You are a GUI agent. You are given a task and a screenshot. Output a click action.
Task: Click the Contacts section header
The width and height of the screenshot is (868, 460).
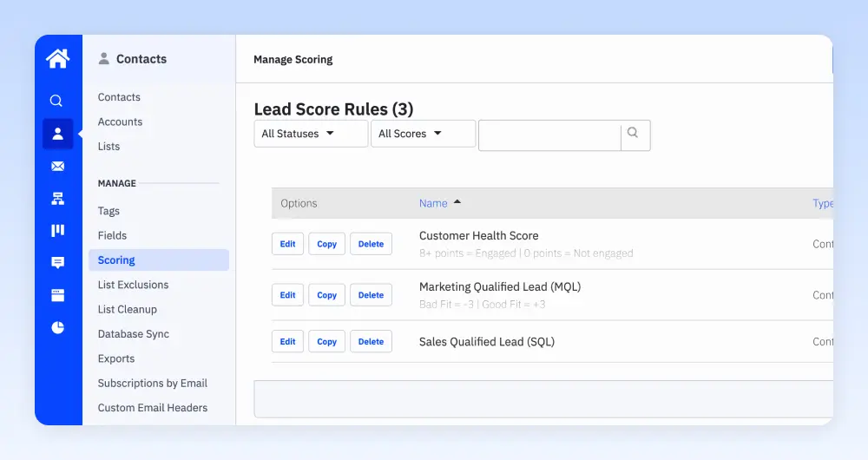(x=141, y=59)
